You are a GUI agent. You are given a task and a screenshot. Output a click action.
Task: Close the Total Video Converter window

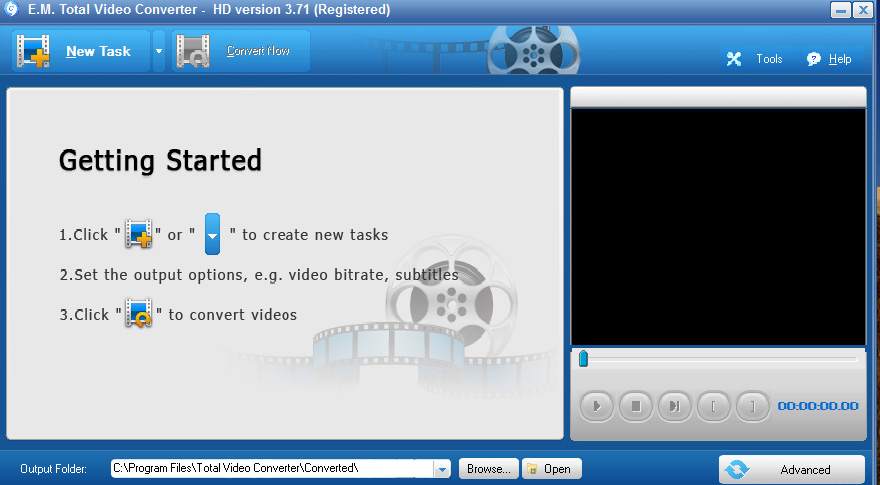[862, 10]
